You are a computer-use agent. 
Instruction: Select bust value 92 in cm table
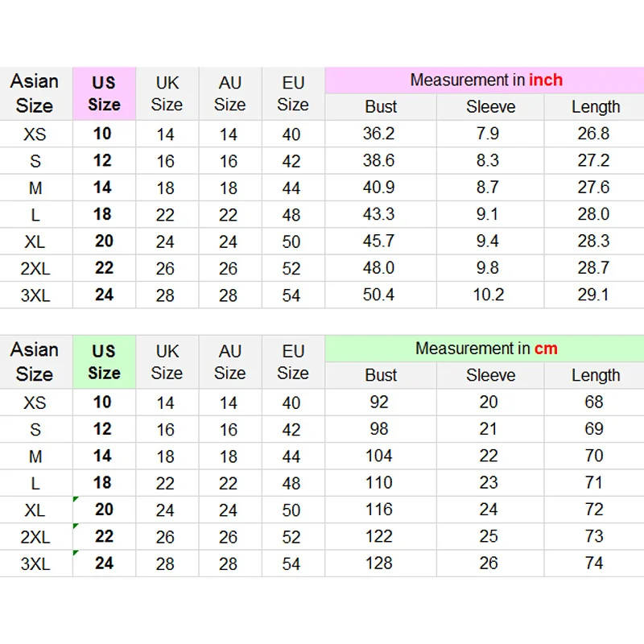tap(378, 402)
